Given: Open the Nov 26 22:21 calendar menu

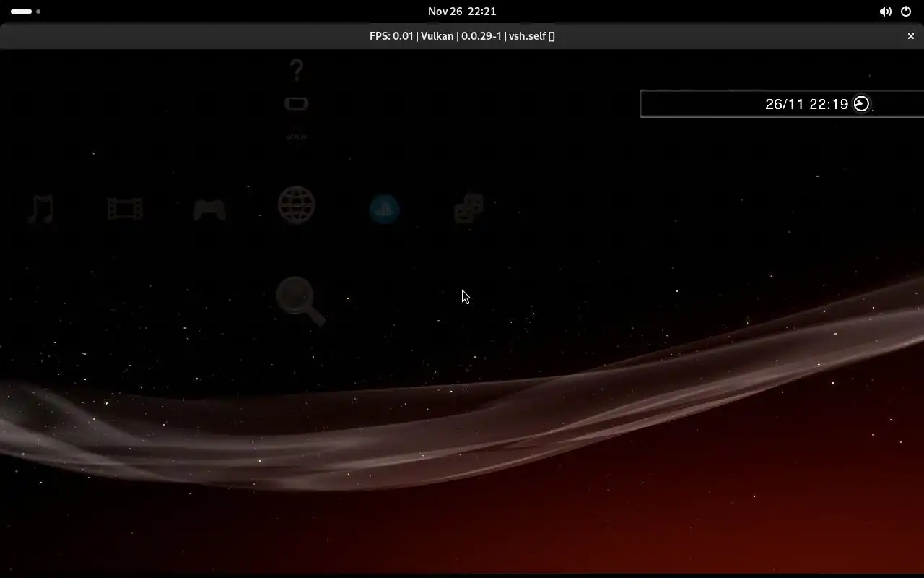Looking at the screenshot, I should click(x=462, y=12).
